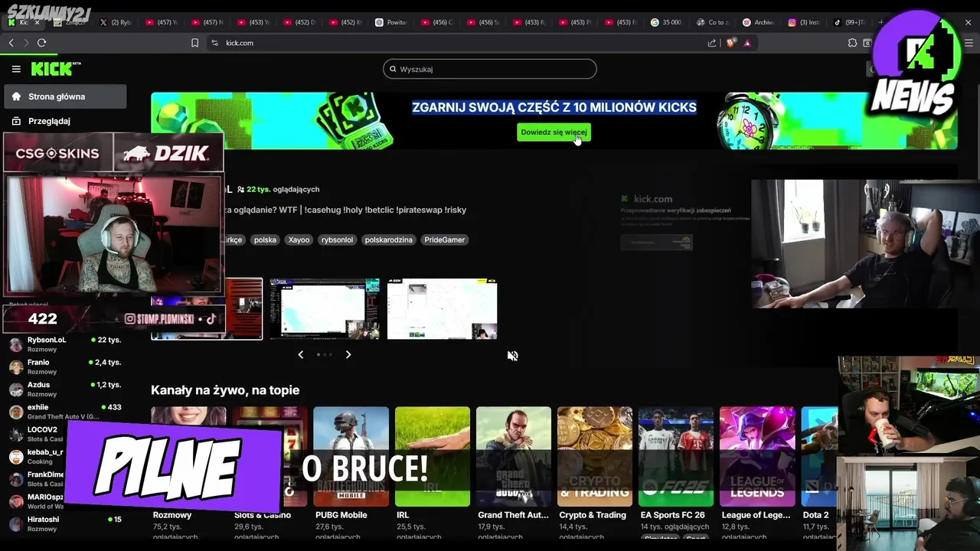Open Strona główna in the sidebar

click(x=65, y=96)
